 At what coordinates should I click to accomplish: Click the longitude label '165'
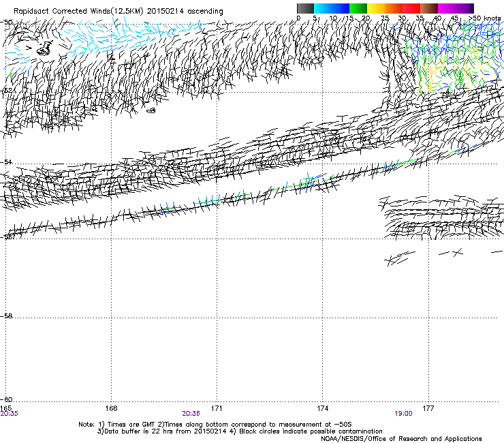(x=5, y=408)
